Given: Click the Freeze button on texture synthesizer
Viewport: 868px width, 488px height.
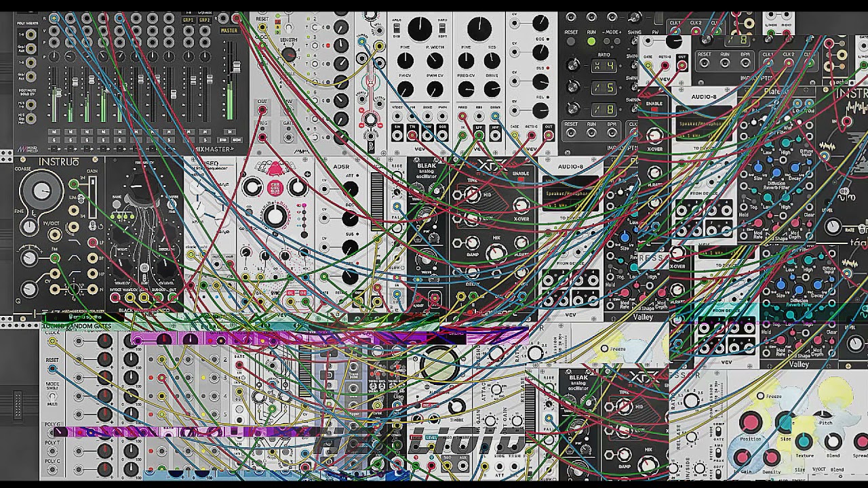Looking at the screenshot, I should [x=761, y=396].
